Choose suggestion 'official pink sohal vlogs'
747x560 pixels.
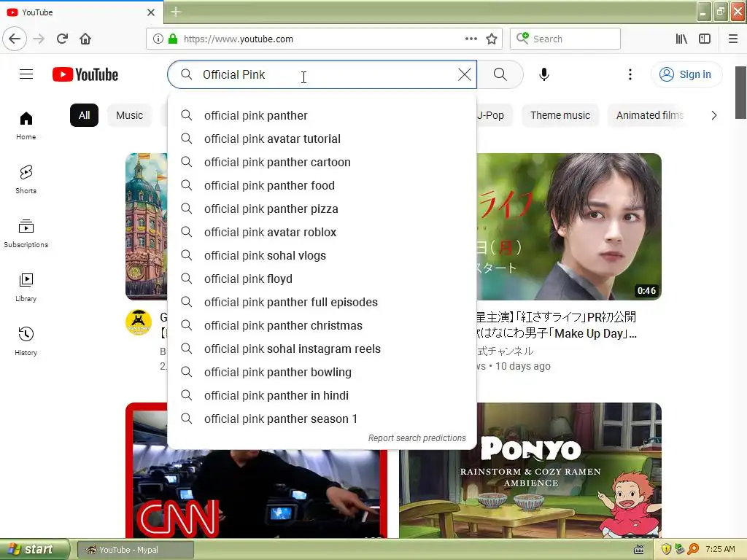(x=322, y=255)
